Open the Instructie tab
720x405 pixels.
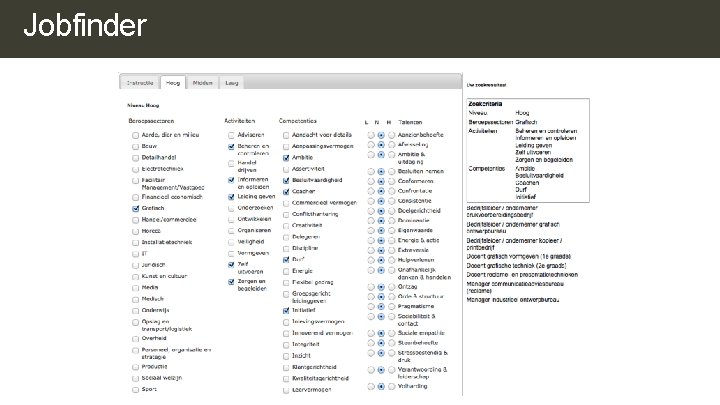[140, 83]
